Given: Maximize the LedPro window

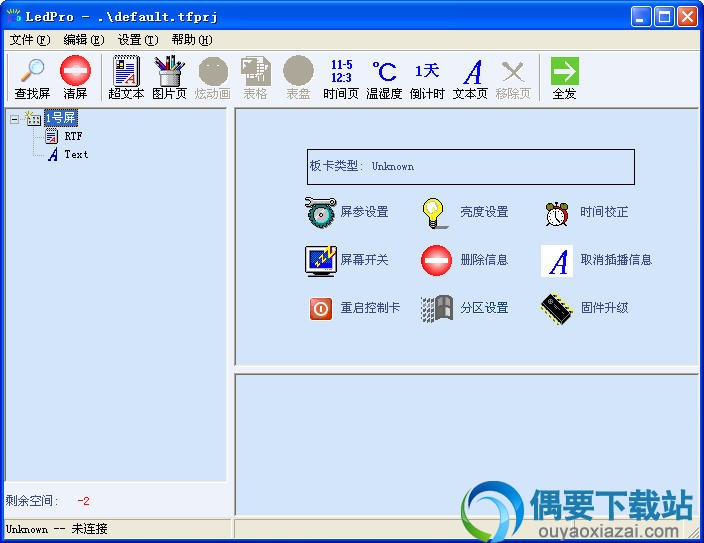Looking at the screenshot, I should (x=664, y=17).
